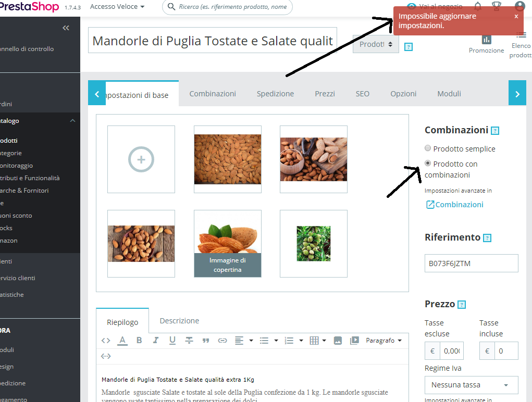The image size is (532, 402).
Task: Add new image with plus circle
Action: click(x=141, y=159)
